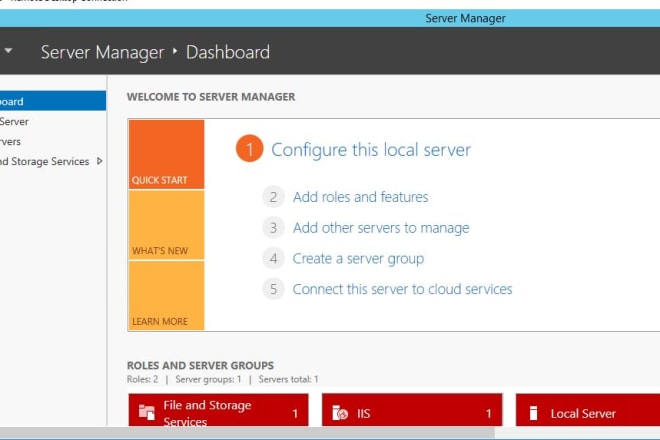660x440 pixels.
Task: Click Add other servers to manage
Action: pos(381,227)
